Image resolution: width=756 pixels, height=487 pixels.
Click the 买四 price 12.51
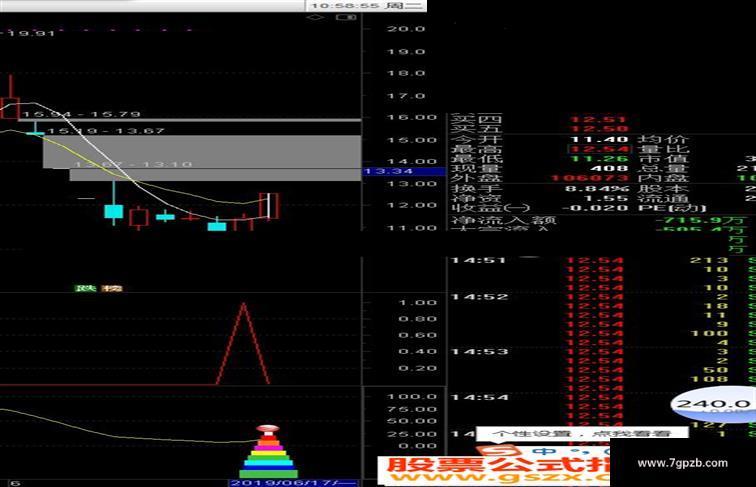pyautogui.click(x=599, y=120)
